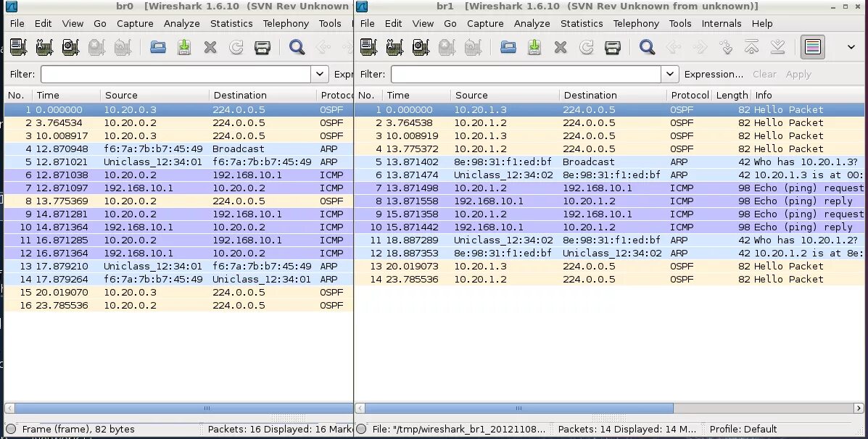The image size is (868, 439).
Task: Open the Tools menu in br1 window
Action: click(679, 23)
